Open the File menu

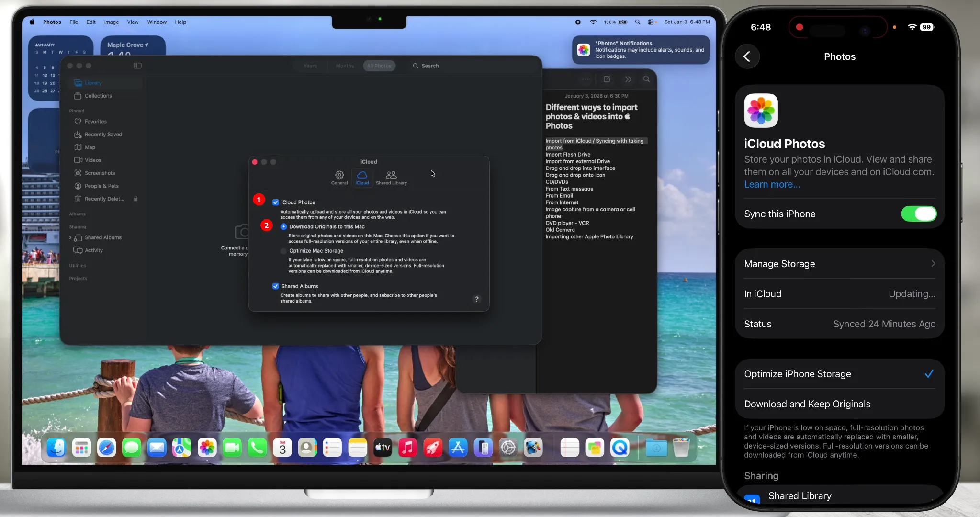coord(74,22)
